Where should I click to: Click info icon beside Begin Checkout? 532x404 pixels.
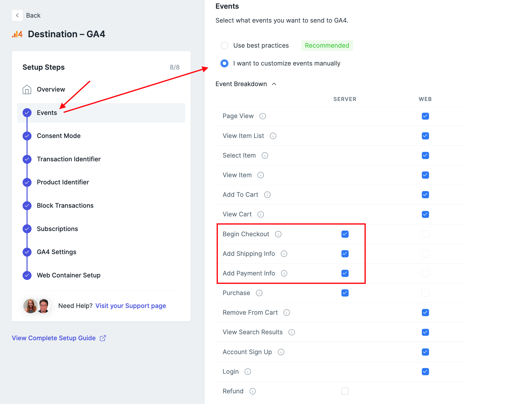click(278, 234)
